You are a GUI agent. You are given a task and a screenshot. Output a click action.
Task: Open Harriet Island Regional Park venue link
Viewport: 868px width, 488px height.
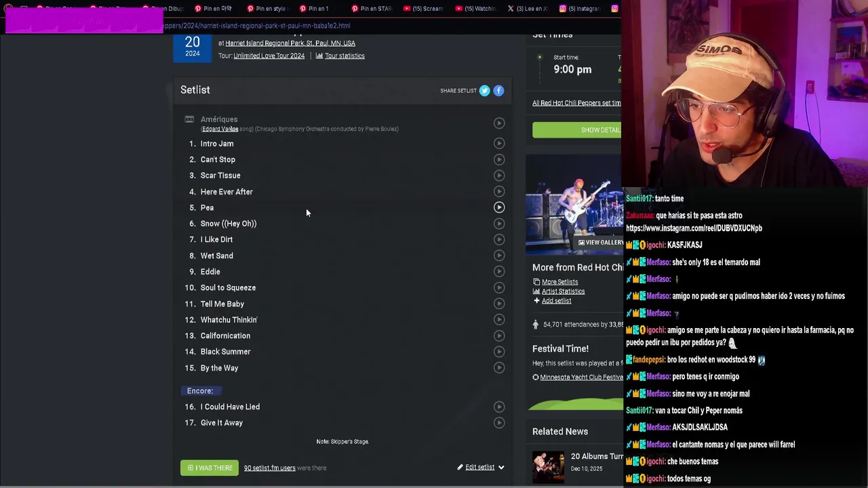tap(290, 43)
